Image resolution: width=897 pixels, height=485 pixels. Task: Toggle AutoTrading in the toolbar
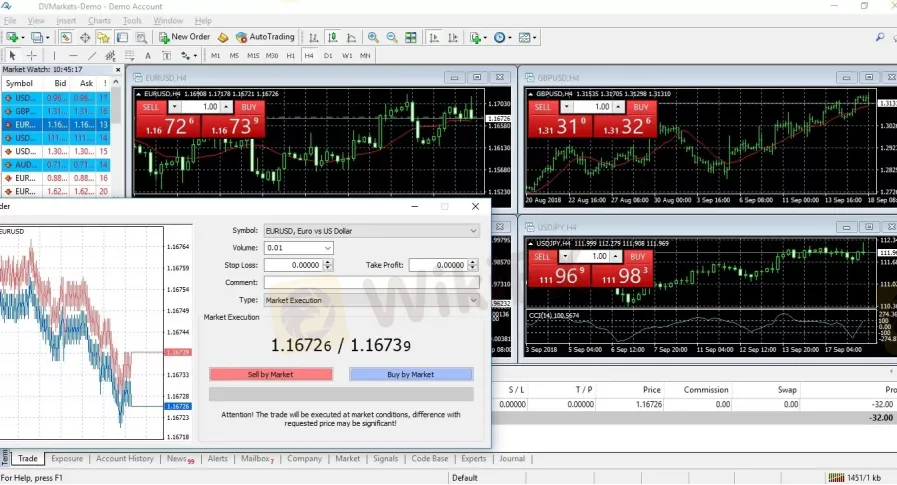point(265,37)
